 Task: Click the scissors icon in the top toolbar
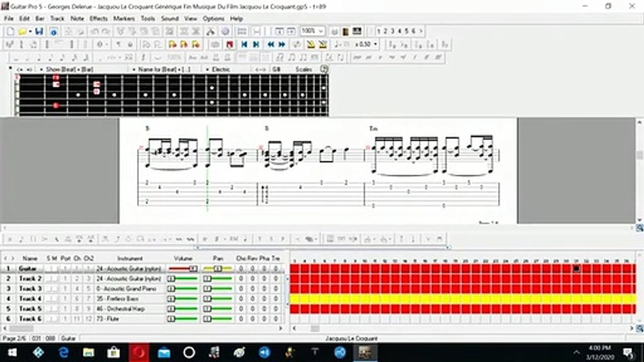pos(211,31)
